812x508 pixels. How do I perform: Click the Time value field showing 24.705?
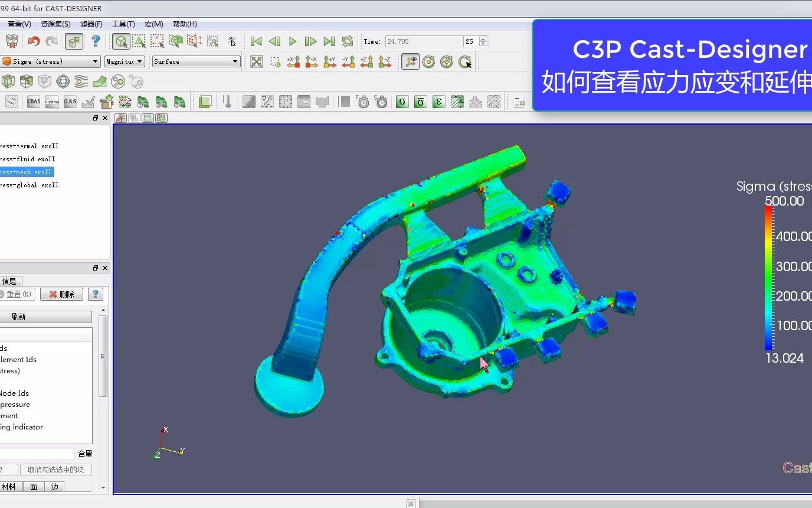pyautogui.click(x=424, y=41)
